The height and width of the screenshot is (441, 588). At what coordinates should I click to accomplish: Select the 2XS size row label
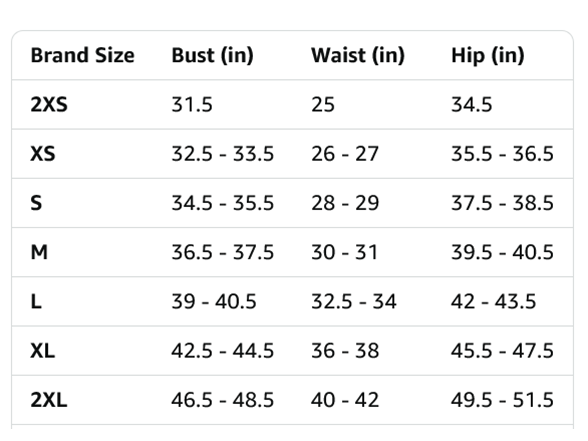[49, 104]
